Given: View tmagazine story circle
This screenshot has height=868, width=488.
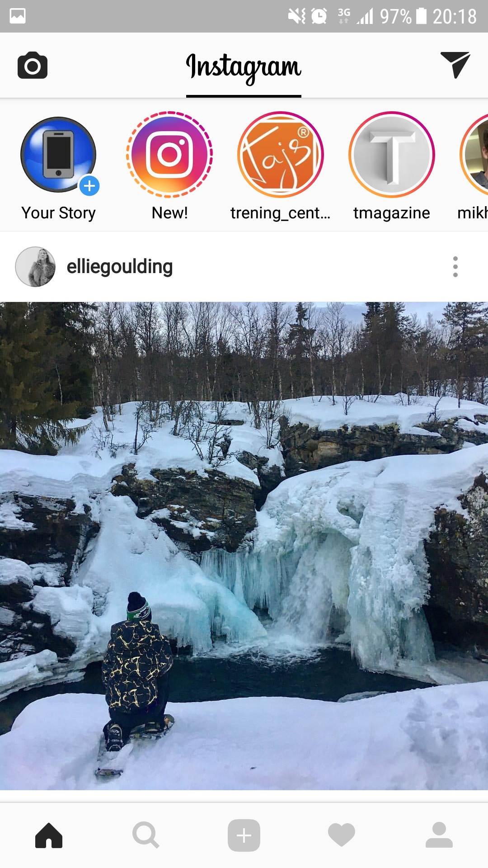Looking at the screenshot, I should coord(392,155).
